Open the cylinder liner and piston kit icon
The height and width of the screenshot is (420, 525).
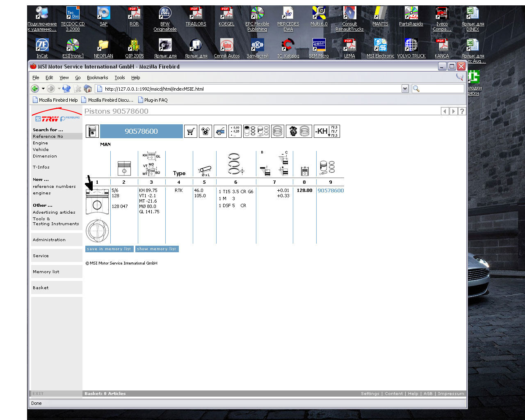coord(256,131)
